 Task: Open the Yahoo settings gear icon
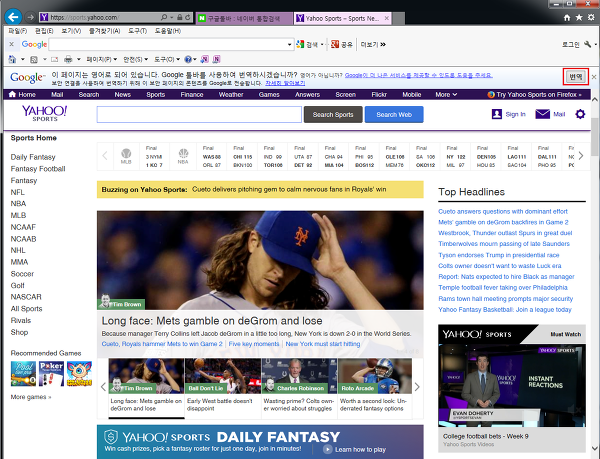pyautogui.click(x=580, y=114)
